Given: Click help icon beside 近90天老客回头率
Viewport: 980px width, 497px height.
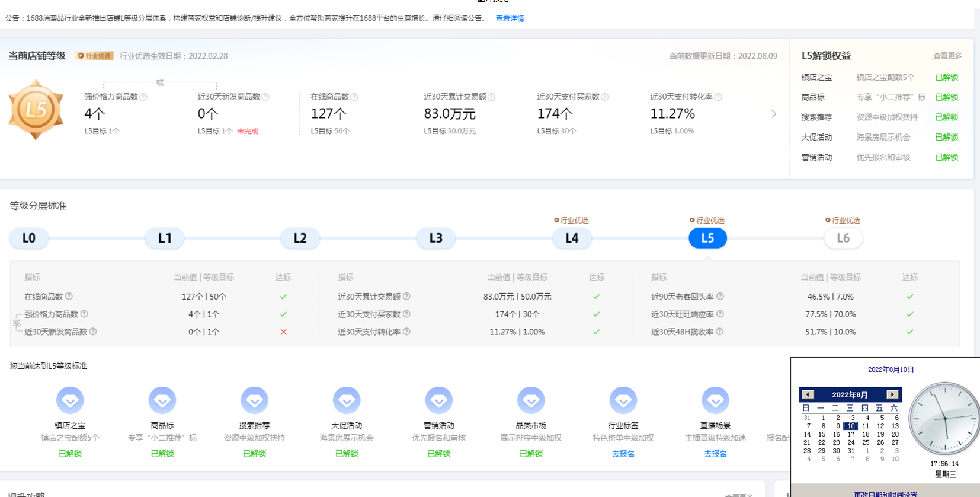Looking at the screenshot, I should coord(720,297).
